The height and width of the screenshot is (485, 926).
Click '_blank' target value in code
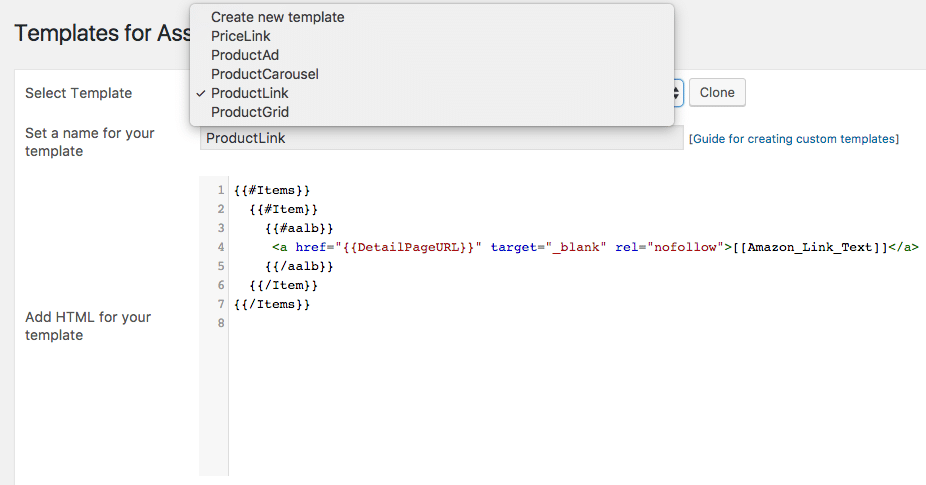coord(576,247)
